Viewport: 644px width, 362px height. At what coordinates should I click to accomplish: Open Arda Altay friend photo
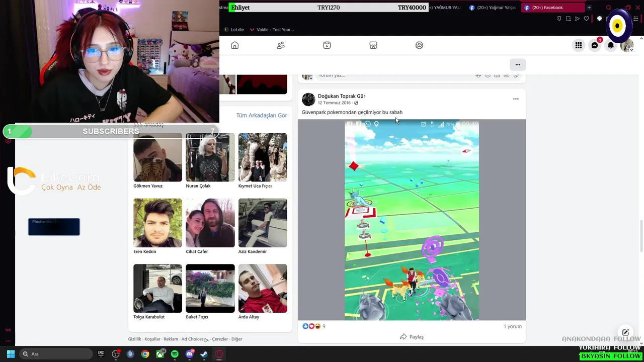click(263, 288)
